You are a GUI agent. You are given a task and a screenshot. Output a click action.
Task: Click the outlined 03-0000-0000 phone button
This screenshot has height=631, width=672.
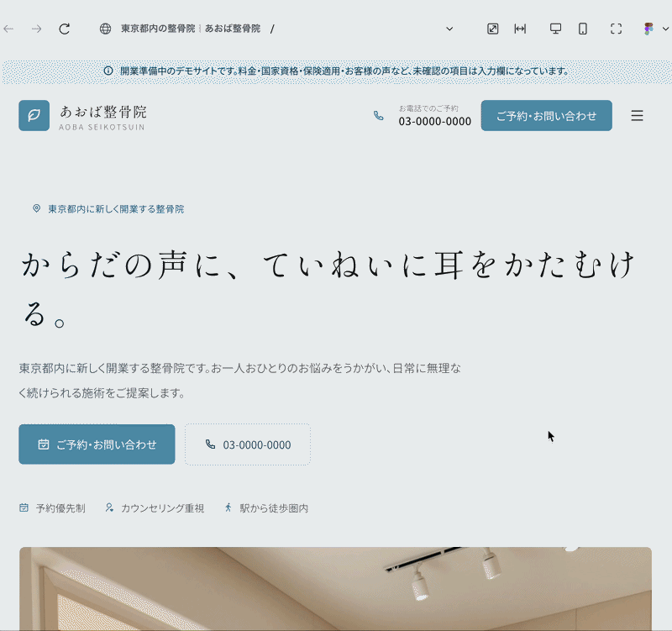(248, 444)
